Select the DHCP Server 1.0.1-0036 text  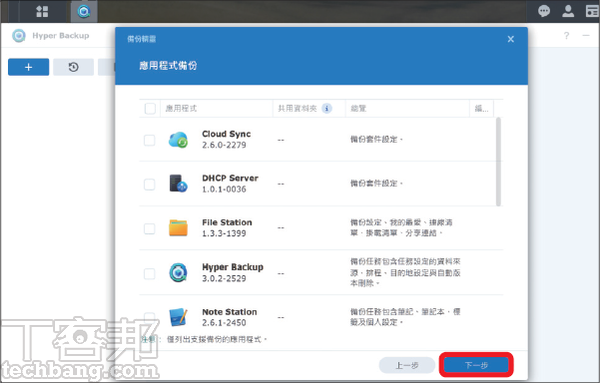point(230,183)
